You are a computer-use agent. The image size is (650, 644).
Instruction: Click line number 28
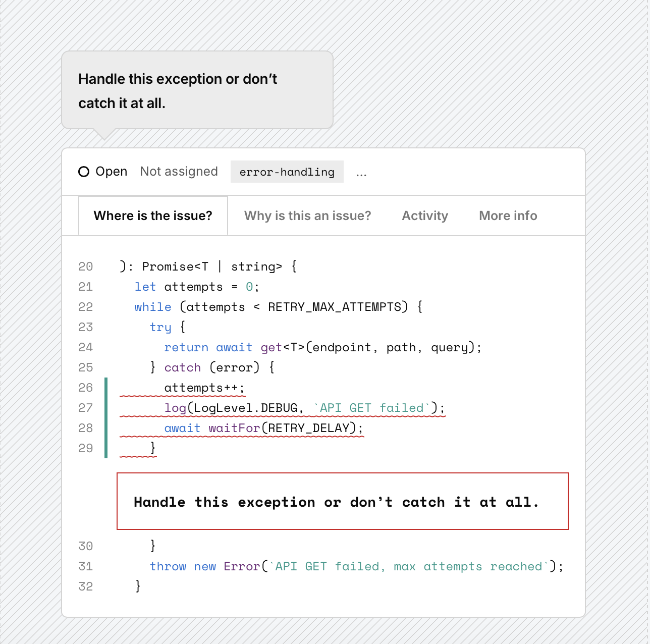[x=86, y=428]
